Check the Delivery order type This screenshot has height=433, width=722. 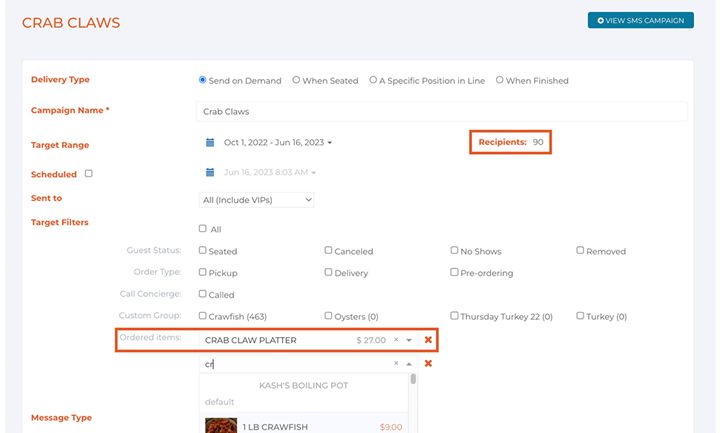(x=328, y=272)
